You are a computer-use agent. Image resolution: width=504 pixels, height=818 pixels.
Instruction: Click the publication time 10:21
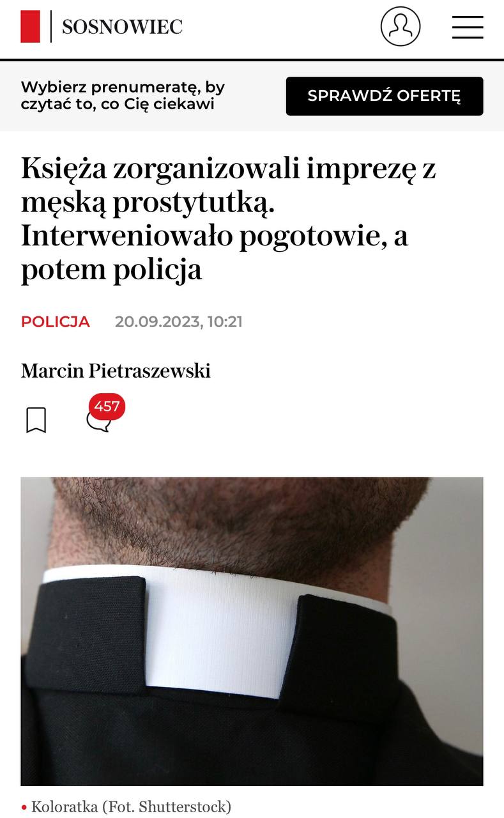click(x=225, y=321)
